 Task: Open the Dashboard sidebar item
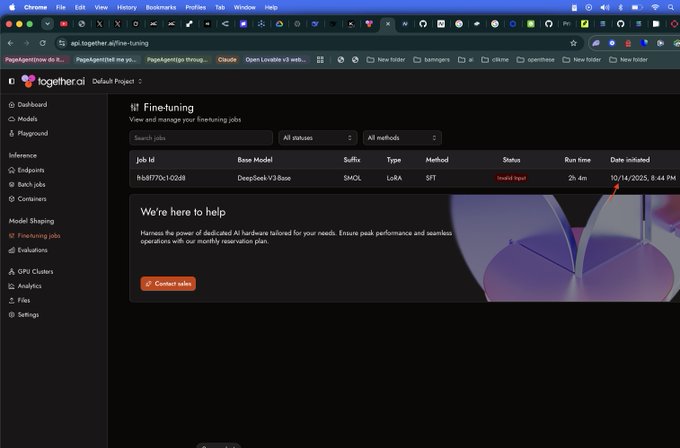pyautogui.click(x=28, y=105)
